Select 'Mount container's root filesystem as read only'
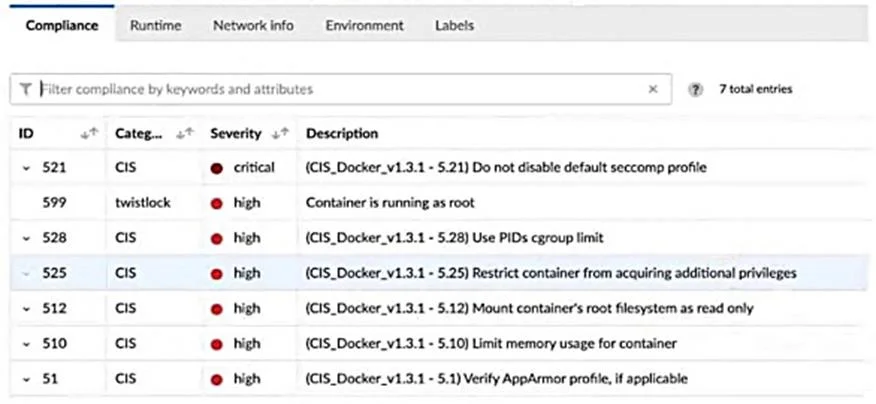The width and height of the screenshot is (876, 404). [613, 308]
